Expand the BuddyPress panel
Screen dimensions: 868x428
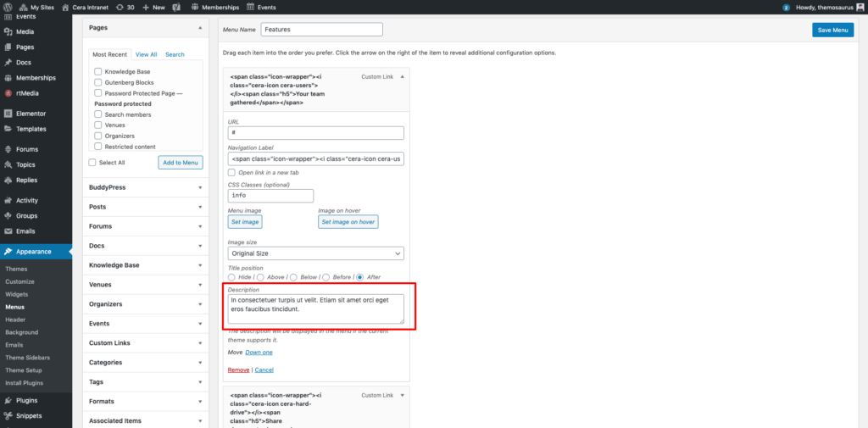[x=200, y=187]
